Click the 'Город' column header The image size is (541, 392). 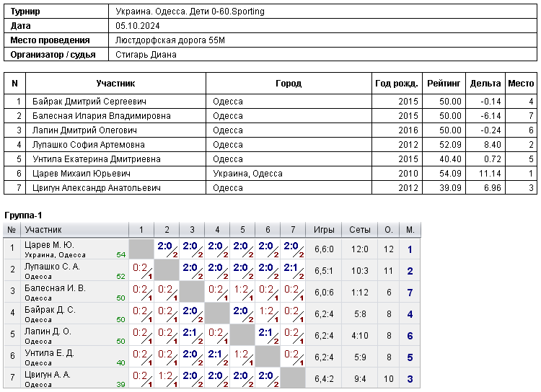point(289,84)
